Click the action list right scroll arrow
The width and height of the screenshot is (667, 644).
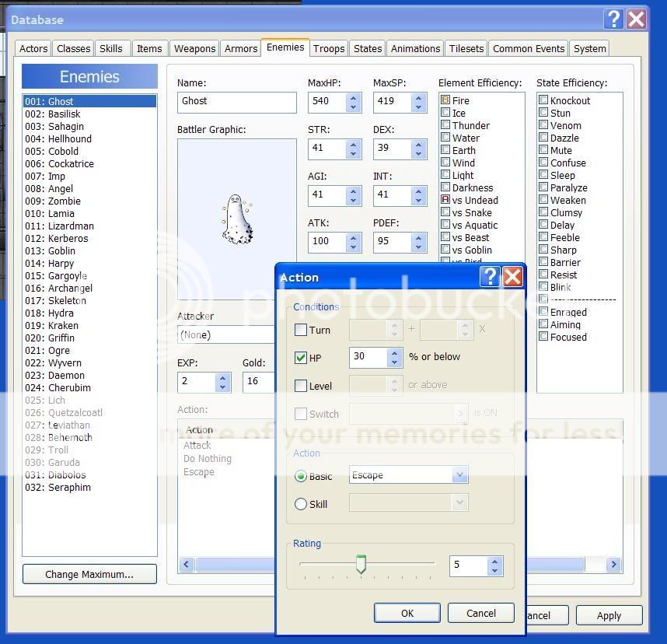point(614,565)
